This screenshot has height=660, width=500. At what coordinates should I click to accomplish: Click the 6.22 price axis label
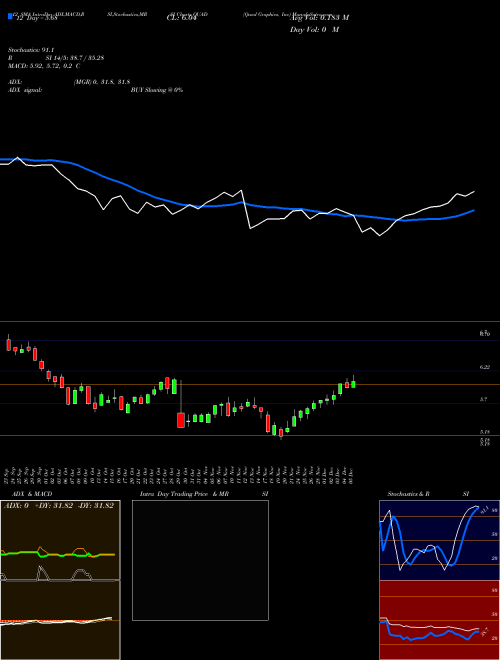[x=484, y=367]
